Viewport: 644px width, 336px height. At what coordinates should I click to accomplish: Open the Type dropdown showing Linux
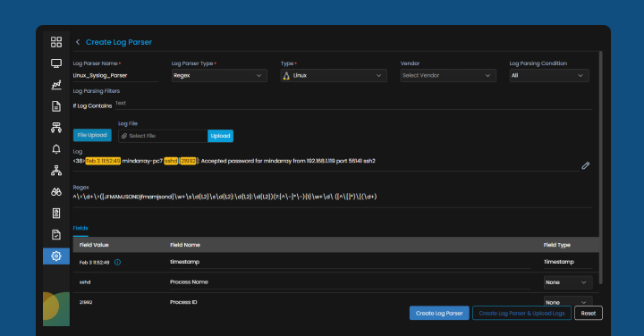(x=334, y=75)
